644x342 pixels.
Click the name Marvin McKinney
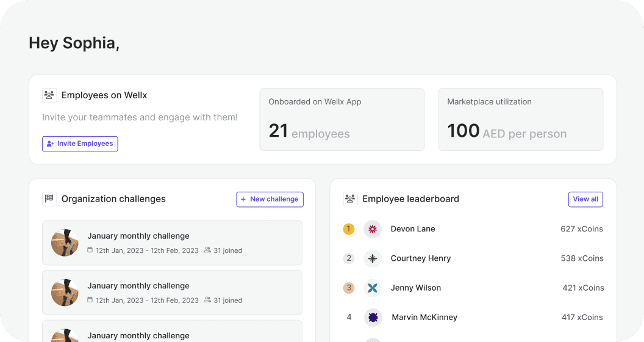(424, 318)
